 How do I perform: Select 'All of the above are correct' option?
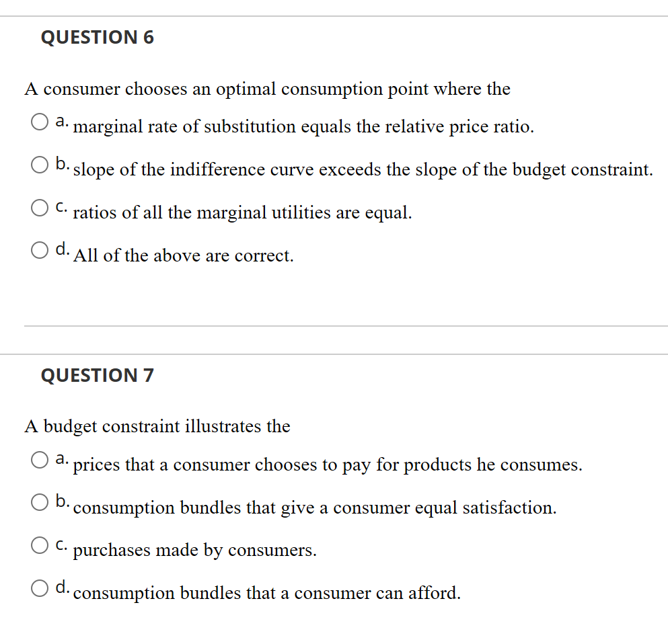pyautogui.click(x=39, y=250)
